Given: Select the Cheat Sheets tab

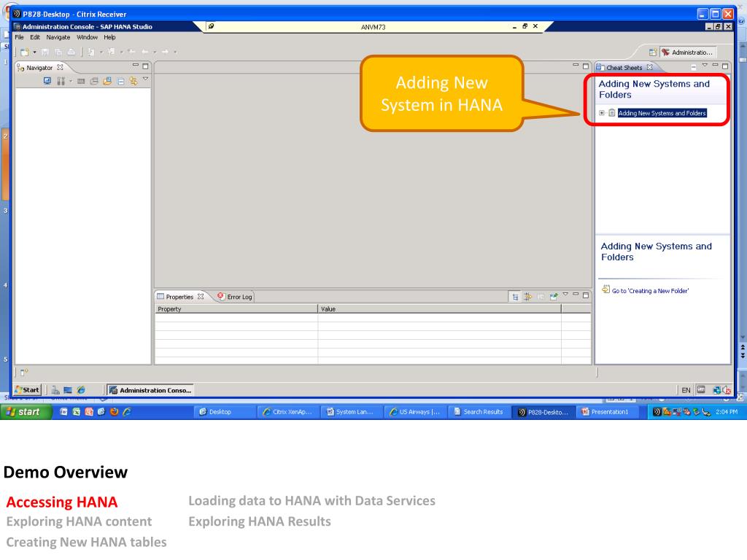Looking at the screenshot, I should click(x=624, y=68).
